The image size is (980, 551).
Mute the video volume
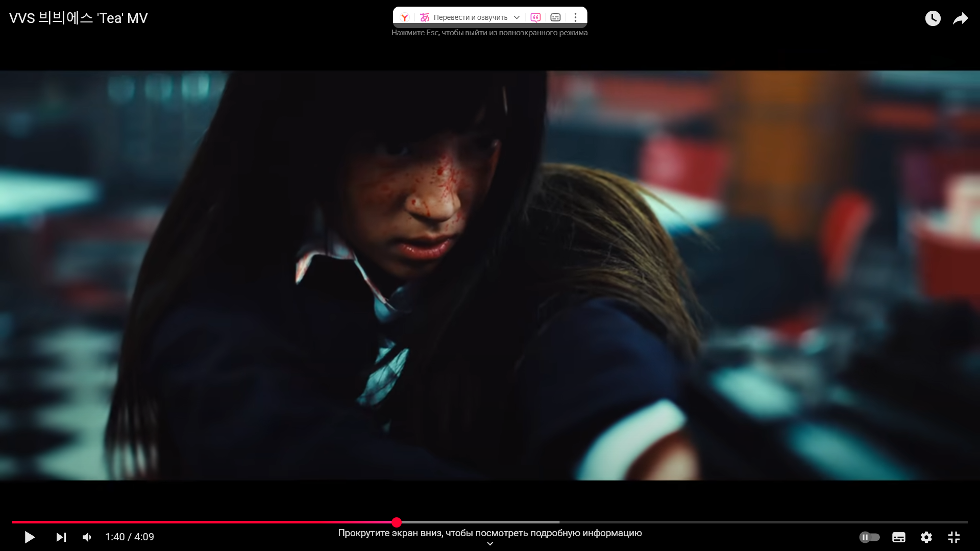[x=87, y=537]
